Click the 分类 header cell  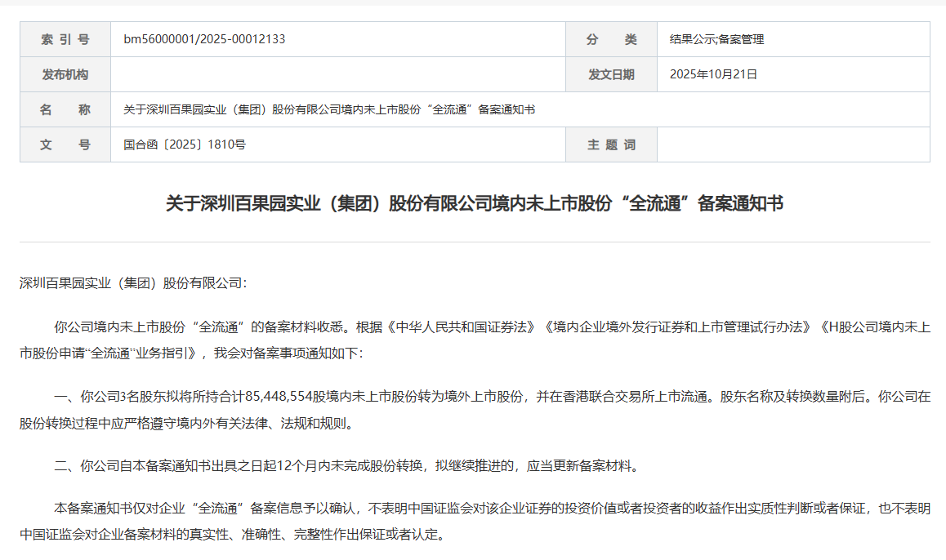(x=611, y=39)
